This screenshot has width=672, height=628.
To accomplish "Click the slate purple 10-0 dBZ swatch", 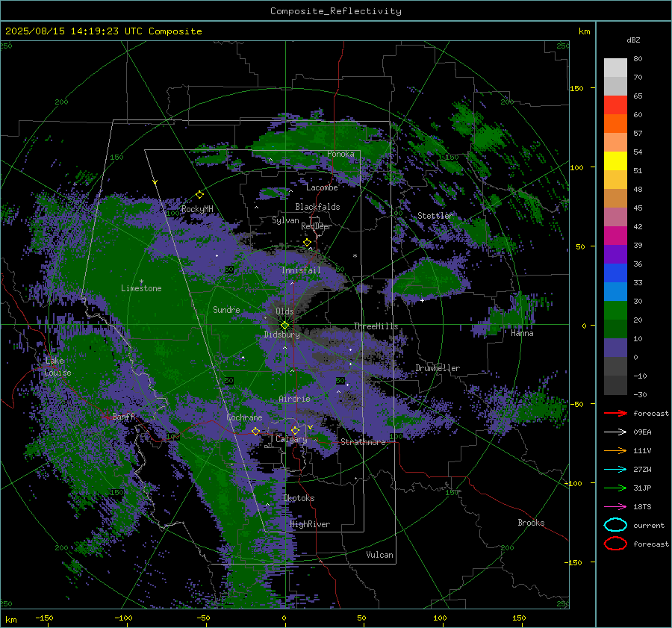I will tap(615, 348).
